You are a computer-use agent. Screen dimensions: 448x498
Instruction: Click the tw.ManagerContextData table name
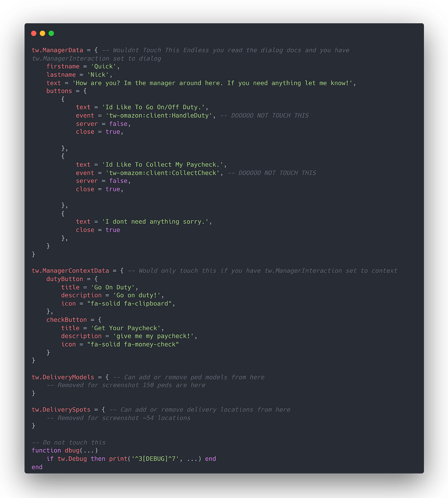point(70,271)
